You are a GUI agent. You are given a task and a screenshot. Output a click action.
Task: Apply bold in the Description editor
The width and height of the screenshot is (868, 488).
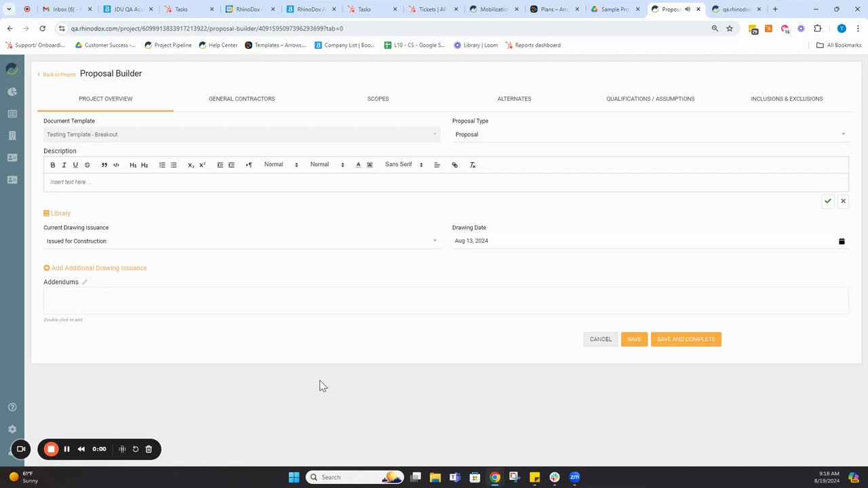point(53,165)
